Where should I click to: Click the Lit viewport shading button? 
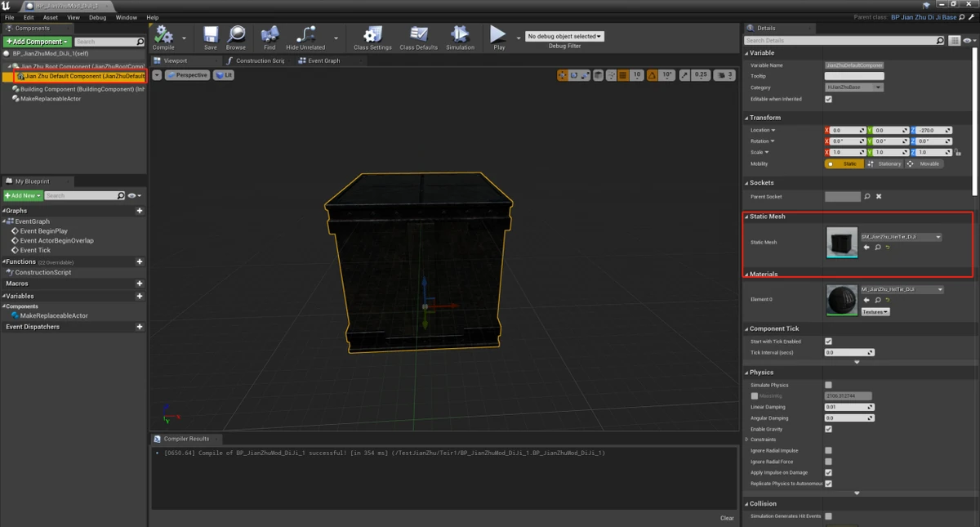coord(222,74)
